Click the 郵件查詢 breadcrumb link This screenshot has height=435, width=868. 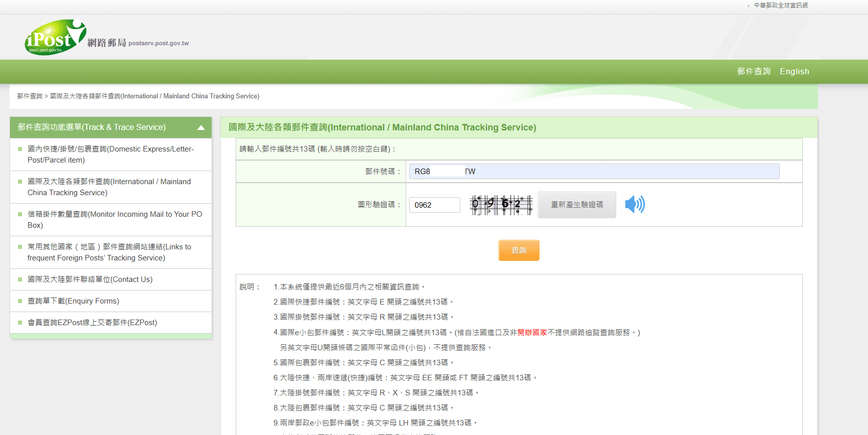(30, 96)
